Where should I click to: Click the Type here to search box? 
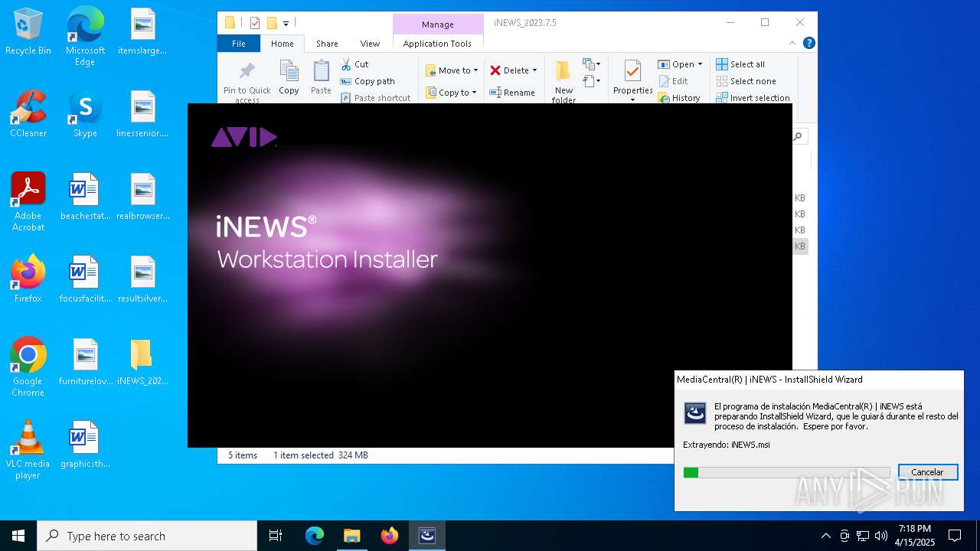147,536
